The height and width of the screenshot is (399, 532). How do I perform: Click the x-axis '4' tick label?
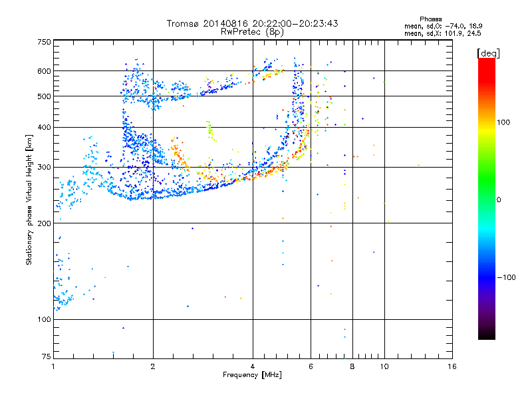(x=253, y=366)
